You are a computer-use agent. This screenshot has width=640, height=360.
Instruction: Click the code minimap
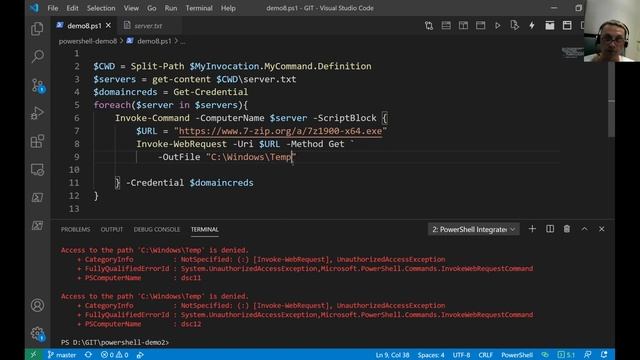[x=572, y=52]
